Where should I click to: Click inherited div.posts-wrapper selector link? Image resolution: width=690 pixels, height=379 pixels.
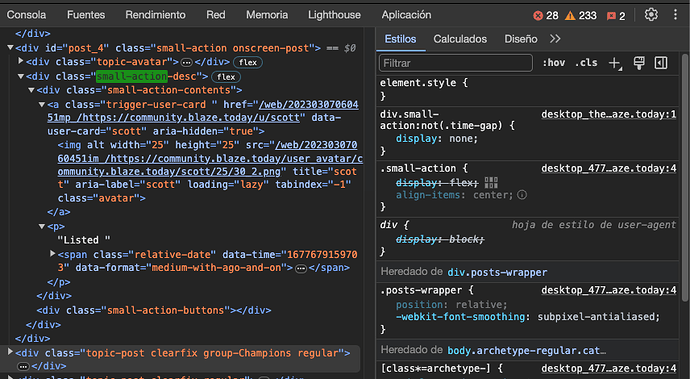pyautogui.click(x=497, y=272)
